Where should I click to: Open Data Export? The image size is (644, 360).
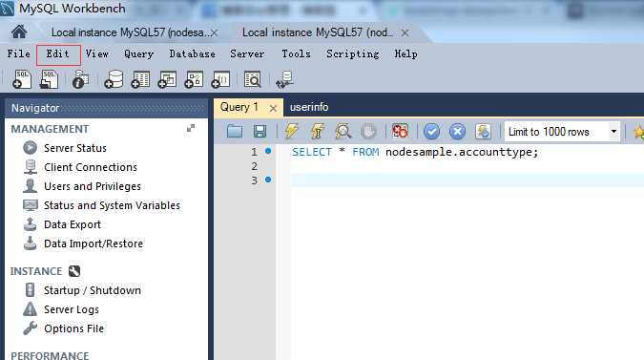pyautogui.click(x=73, y=224)
